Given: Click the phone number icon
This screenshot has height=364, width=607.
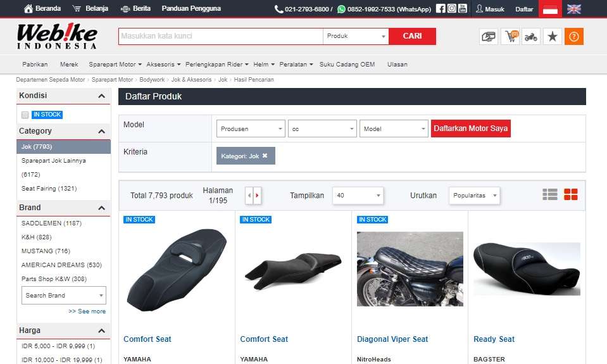Looking at the screenshot, I should pyautogui.click(x=278, y=9).
